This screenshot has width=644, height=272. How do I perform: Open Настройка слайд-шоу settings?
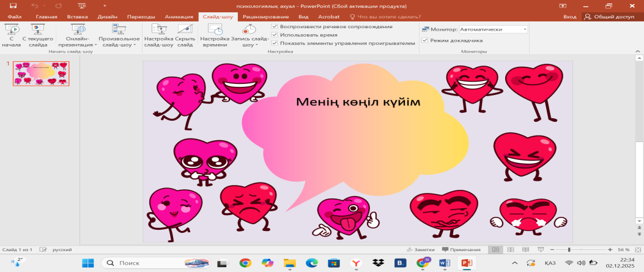coord(158,36)
